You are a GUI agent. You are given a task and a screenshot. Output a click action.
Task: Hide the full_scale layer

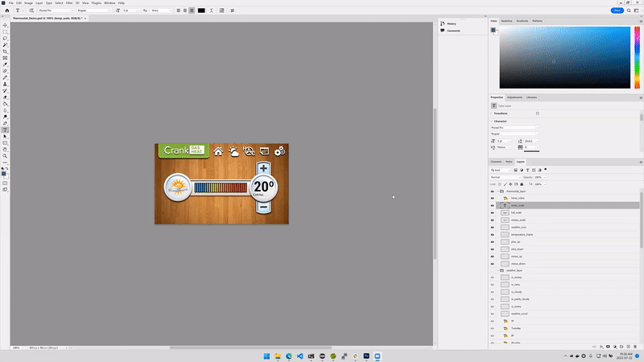click(492, 213)
